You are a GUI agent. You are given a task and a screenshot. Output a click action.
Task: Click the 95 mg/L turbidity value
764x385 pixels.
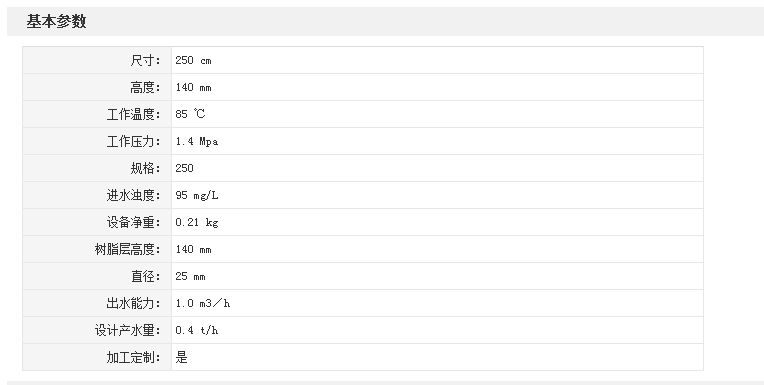click(197, 195)
